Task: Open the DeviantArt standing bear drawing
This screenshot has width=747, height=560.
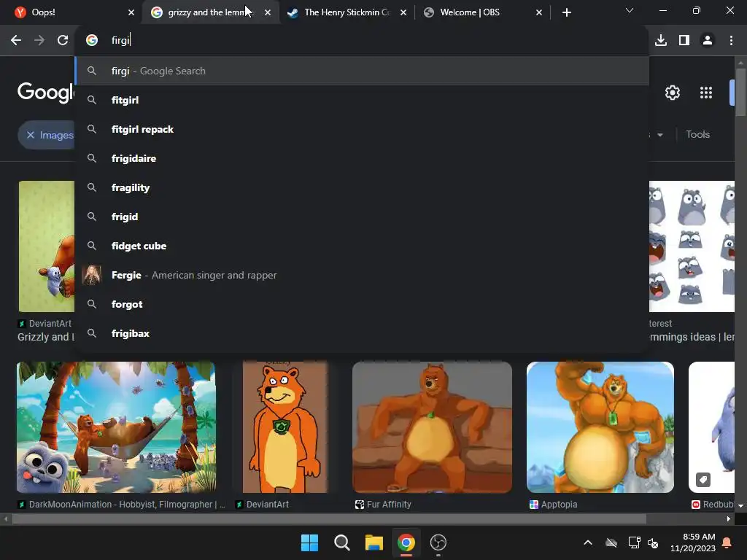Action: click(x=285, y=427)
